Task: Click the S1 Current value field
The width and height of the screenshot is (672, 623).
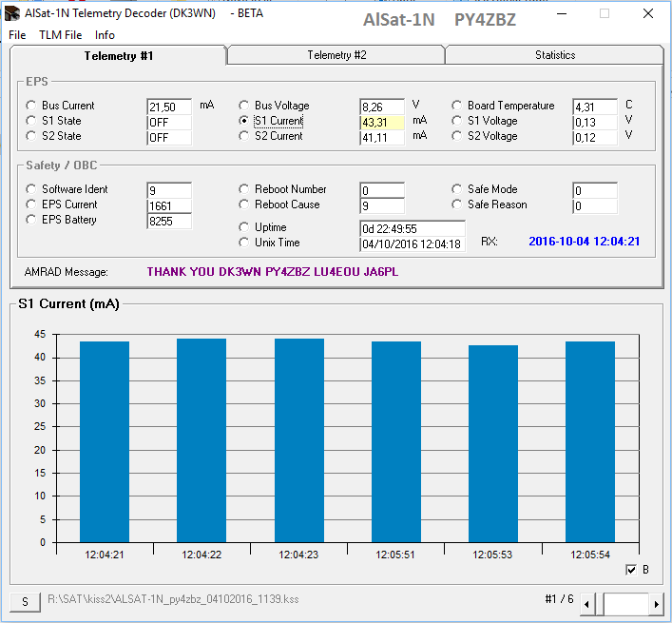Action: 382,122
